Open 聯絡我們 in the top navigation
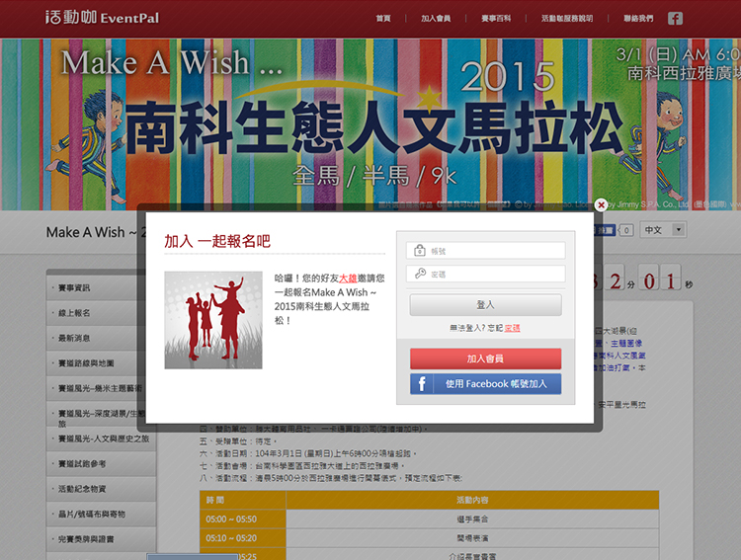 (x=638, y=19)
